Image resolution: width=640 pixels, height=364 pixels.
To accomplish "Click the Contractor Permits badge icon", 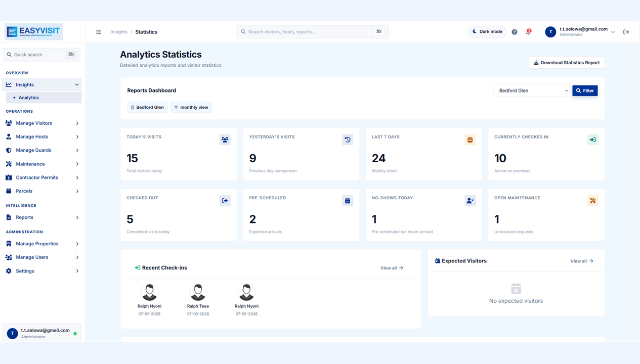I will pyautogui.click(x=9, y=177).
